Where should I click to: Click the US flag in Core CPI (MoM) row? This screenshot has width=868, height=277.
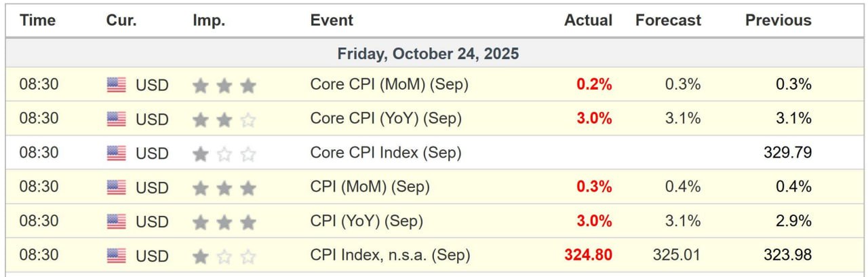pos(117,85)
